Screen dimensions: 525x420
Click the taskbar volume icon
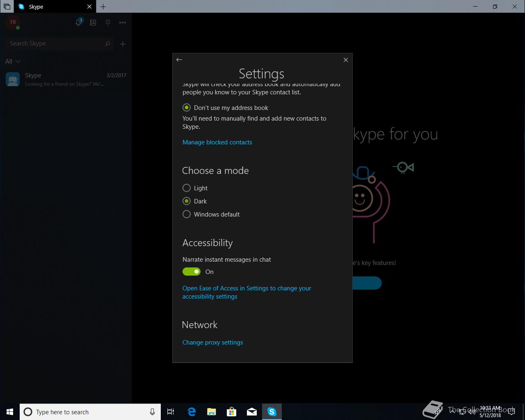coord(472,412)
